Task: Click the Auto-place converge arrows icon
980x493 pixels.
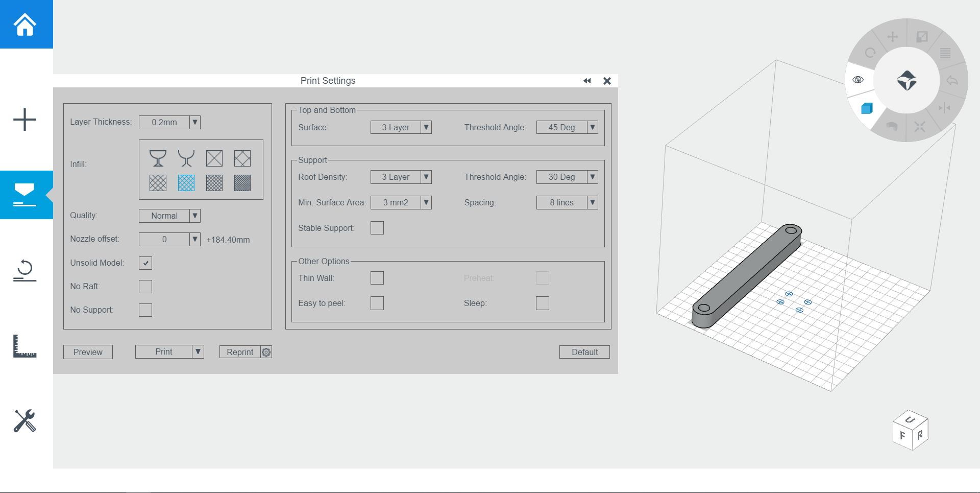Action: 920,127
